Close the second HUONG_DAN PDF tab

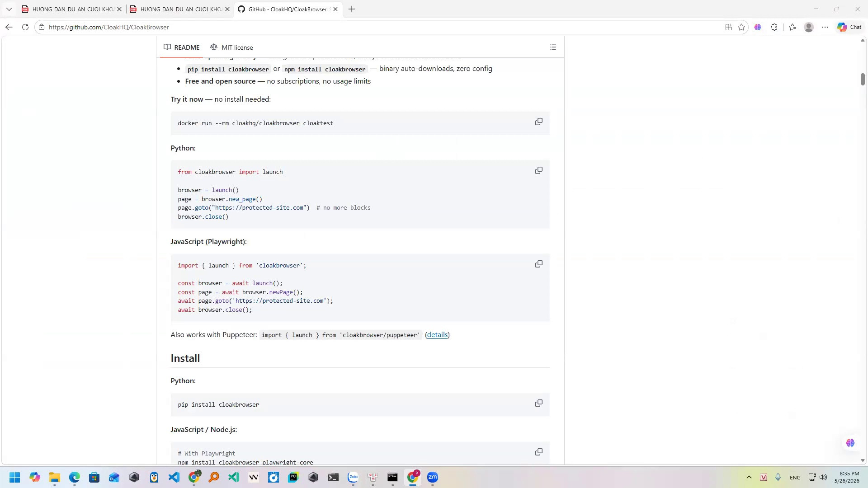(227, 9)
